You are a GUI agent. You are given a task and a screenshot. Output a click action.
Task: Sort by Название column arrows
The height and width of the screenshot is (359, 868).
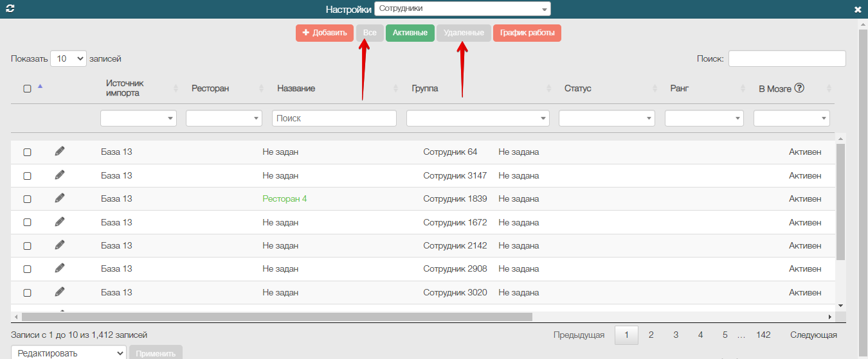[395, 89]
